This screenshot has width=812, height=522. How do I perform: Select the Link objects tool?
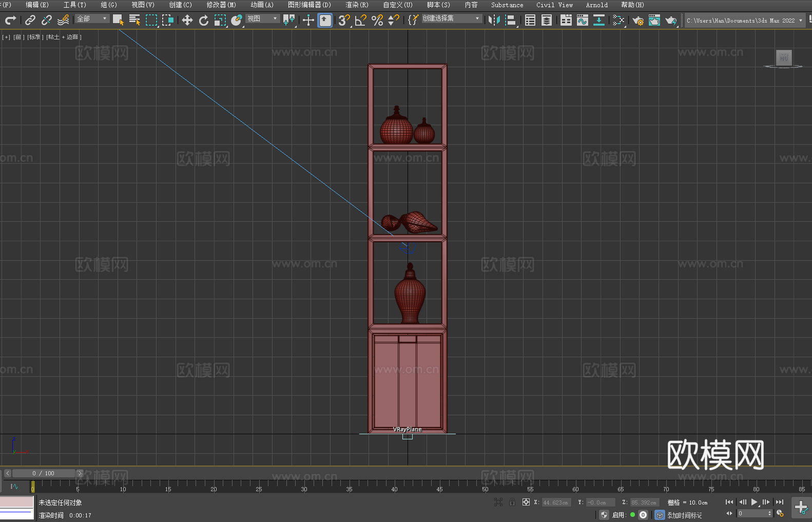point(30,20)
